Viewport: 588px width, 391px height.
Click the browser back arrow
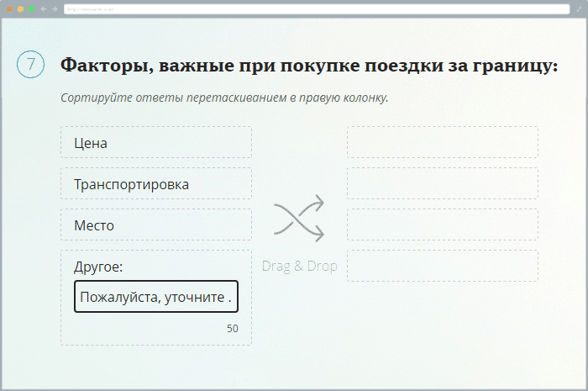[x=43, y=8]
